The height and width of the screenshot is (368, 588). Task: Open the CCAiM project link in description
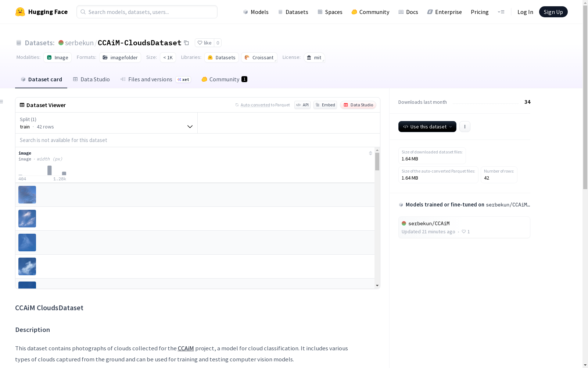[x=186, y=348]
